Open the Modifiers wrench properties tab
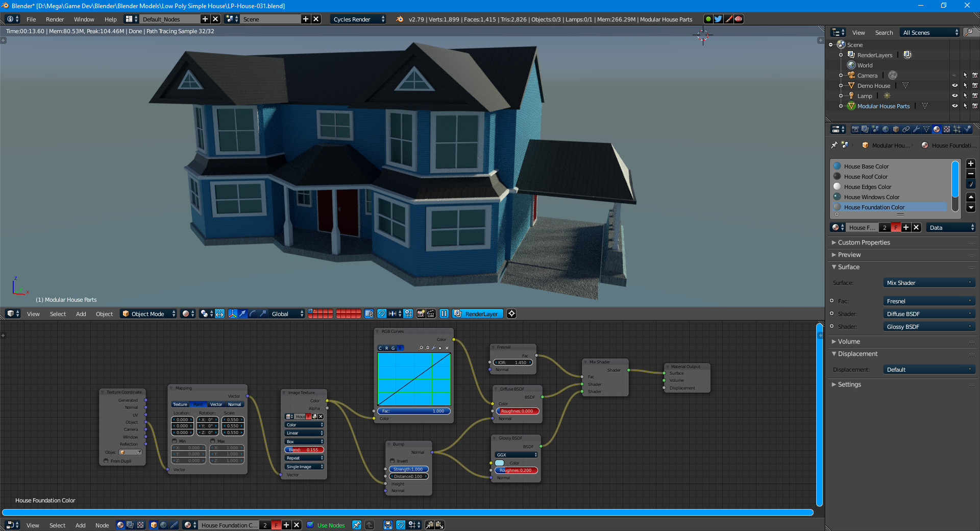 point(917,129)
